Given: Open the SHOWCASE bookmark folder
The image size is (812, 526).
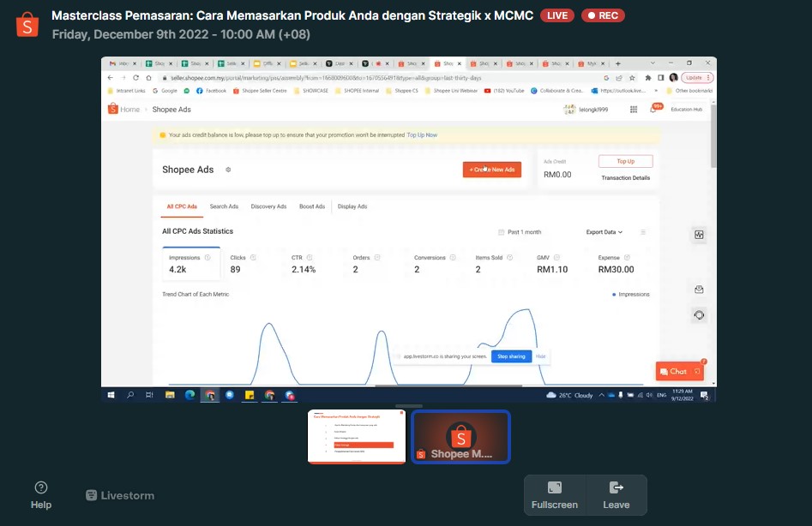Looking at the screenshot, I should click(x=310, y=91).
